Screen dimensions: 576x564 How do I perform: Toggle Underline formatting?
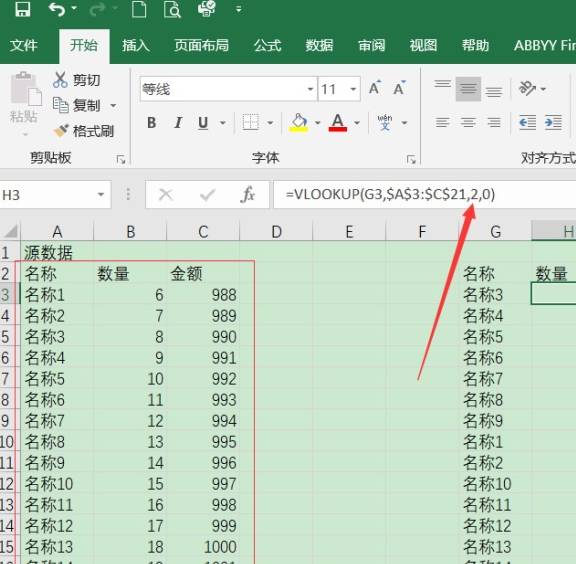click(x=203, y=122)
